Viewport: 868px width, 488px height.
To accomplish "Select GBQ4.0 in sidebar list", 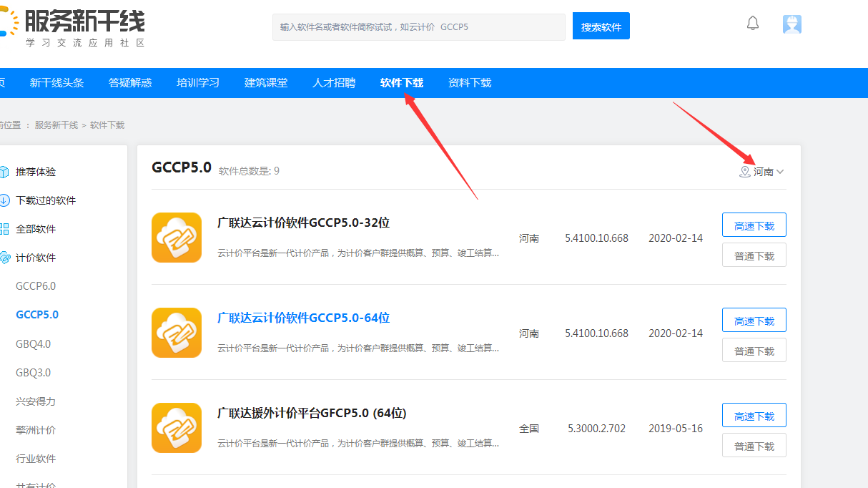I will click(34, 344).
